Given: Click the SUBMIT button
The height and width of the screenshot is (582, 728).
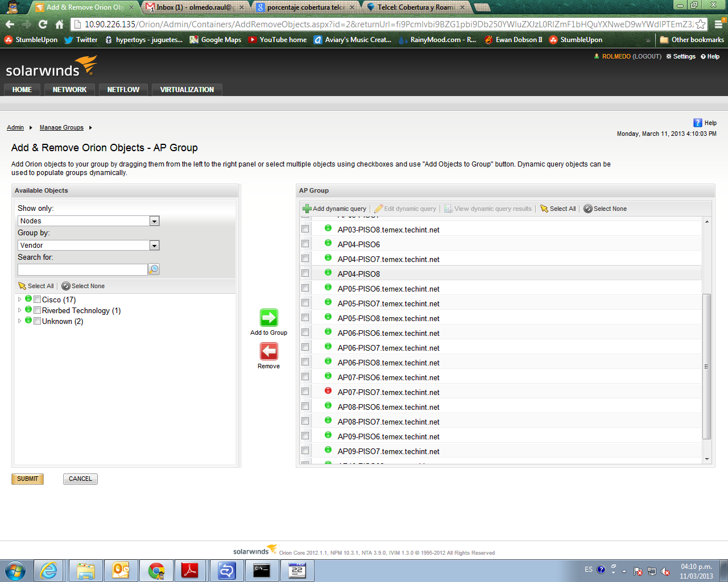Looking at the screenshot, I should click(x=27, y=479).
